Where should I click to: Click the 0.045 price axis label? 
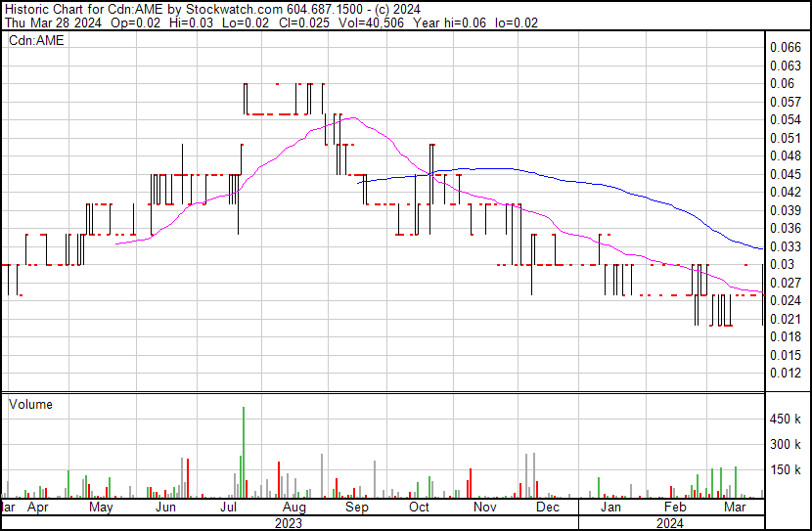tap(786, 174)
